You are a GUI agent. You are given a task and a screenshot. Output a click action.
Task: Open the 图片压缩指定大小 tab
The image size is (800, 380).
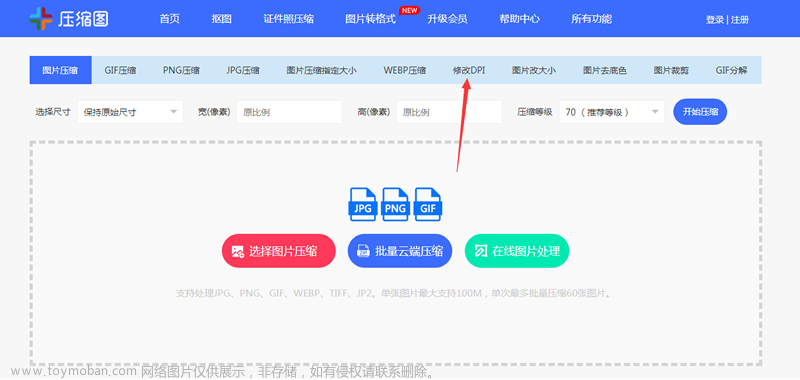pyautogui.click(x=321, y=70)
